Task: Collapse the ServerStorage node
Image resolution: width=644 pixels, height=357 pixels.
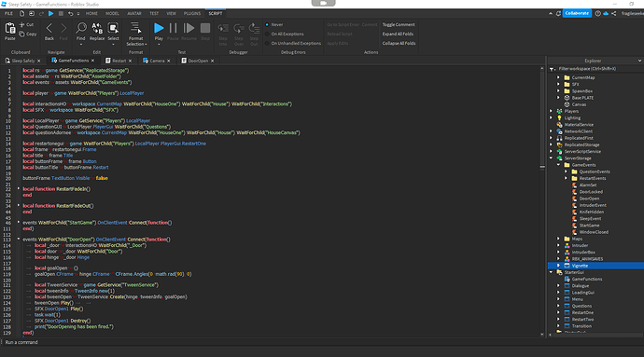Action: [x=552, y=158]
